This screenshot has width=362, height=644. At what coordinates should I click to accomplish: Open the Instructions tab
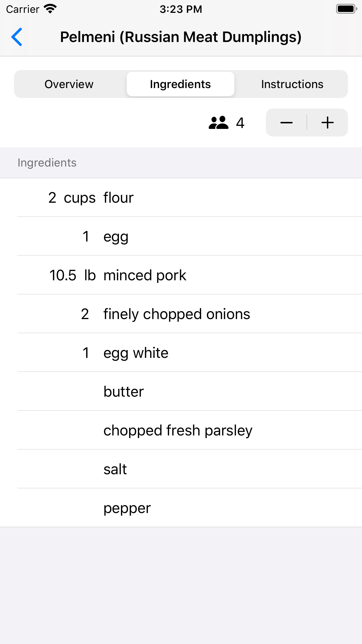(292, 84)
